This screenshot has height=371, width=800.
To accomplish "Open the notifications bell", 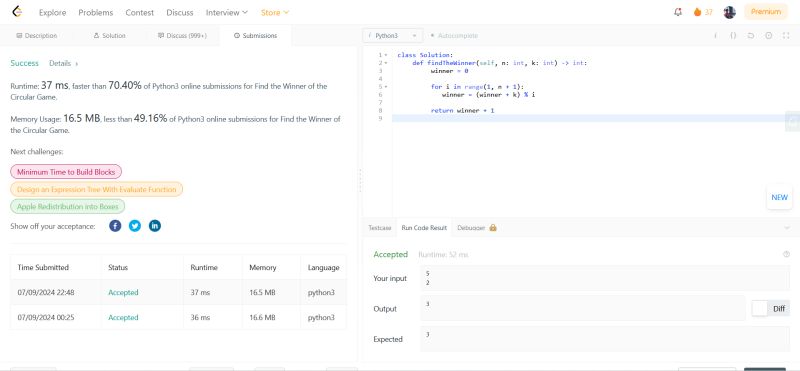I will (x=678, y=12).
